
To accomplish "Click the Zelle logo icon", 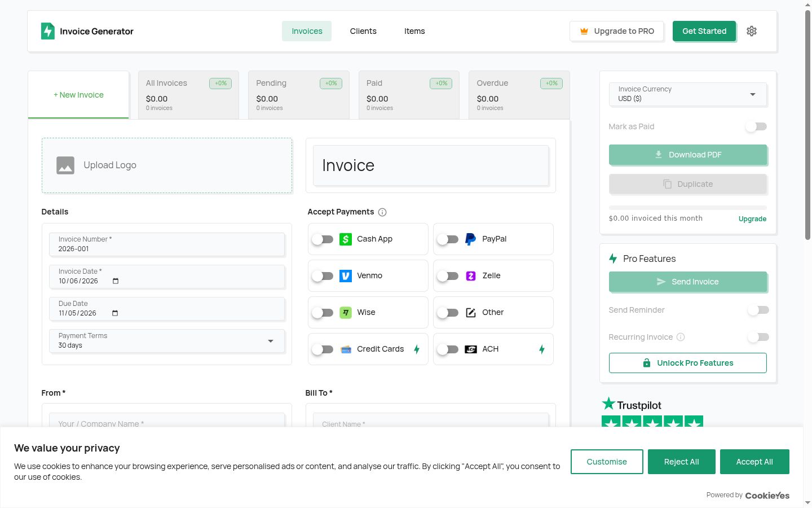I will tap(471, 276).
